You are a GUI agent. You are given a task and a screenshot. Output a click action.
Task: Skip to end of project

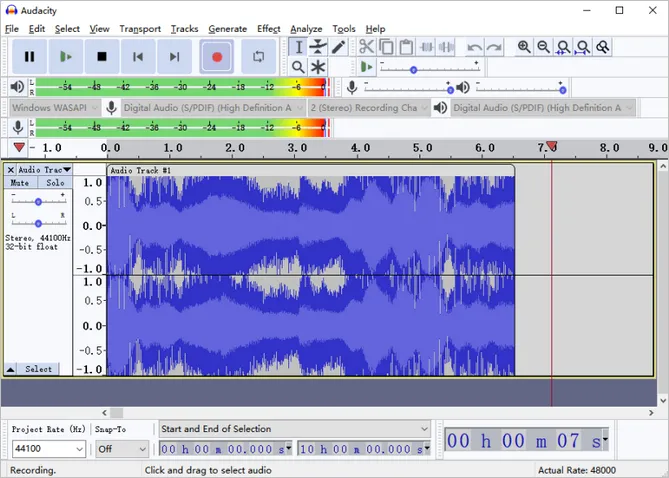(174, 56)
